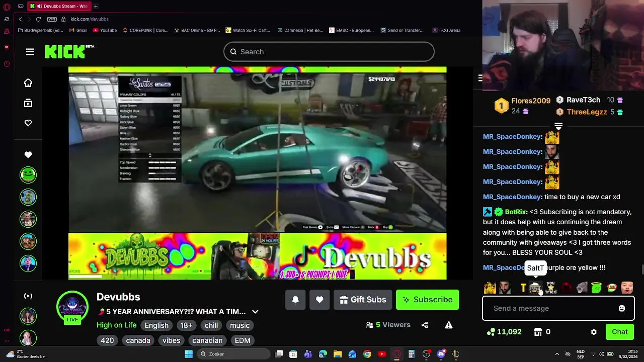Click the English language tag

(156, 325)
